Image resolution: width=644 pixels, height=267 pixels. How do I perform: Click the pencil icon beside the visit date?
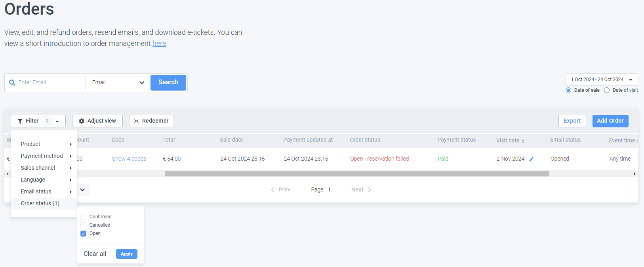(532, 159)
